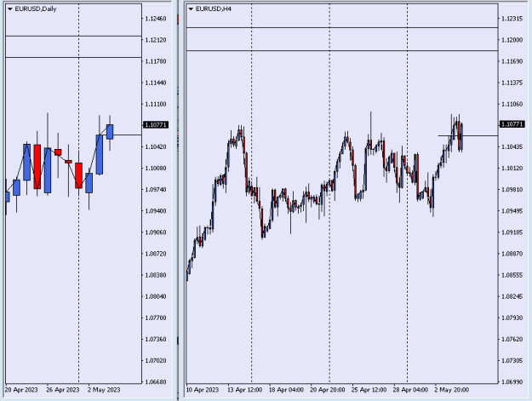Viewport: 532px width, 401px height.
Task: Click price level 1.09810 on H4 scale
Action: 512,190
